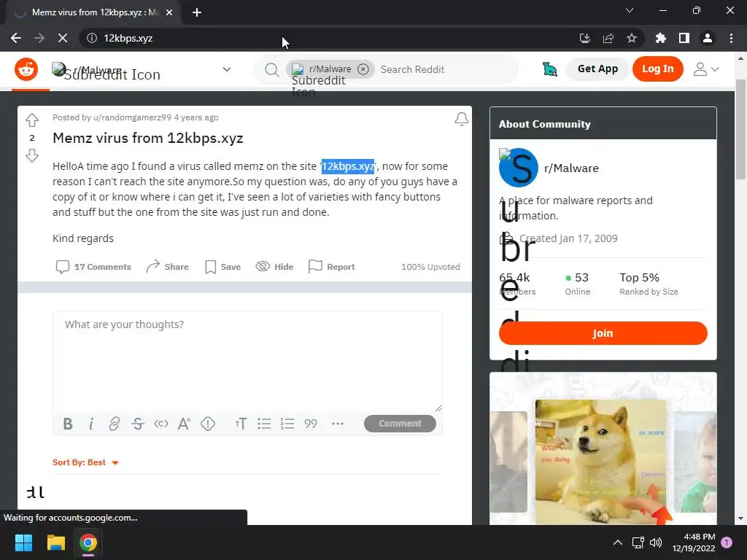This screenshot has height=560, width=747.
Task: Expand the r/Malware community dropdown
Action: [227, 69]
